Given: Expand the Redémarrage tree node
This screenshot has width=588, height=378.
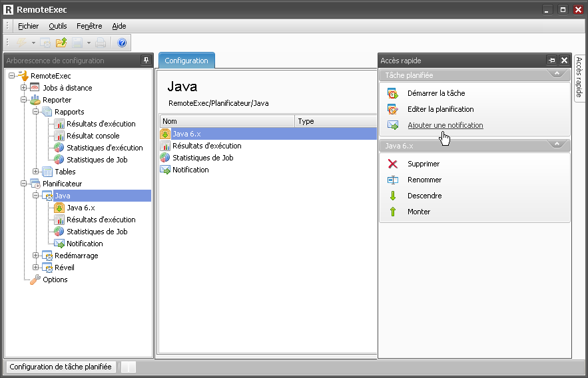Looking at the screenshot, I should click(x=35, y=256).
